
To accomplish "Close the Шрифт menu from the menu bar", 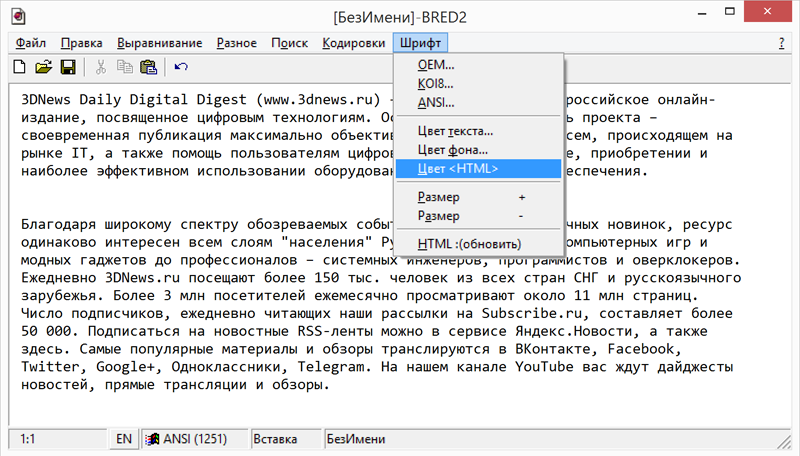I will (x=420, y=43).
